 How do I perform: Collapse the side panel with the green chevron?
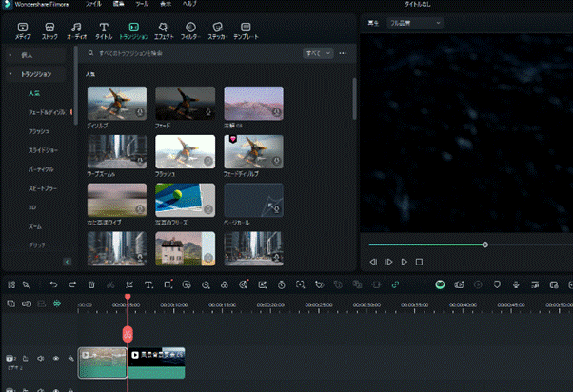(x=68, y=262)
